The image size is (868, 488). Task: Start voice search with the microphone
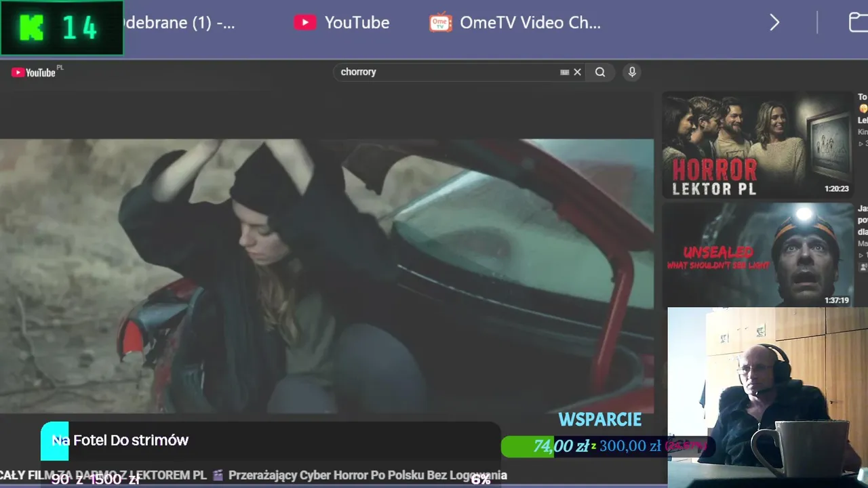click(632, 72)
